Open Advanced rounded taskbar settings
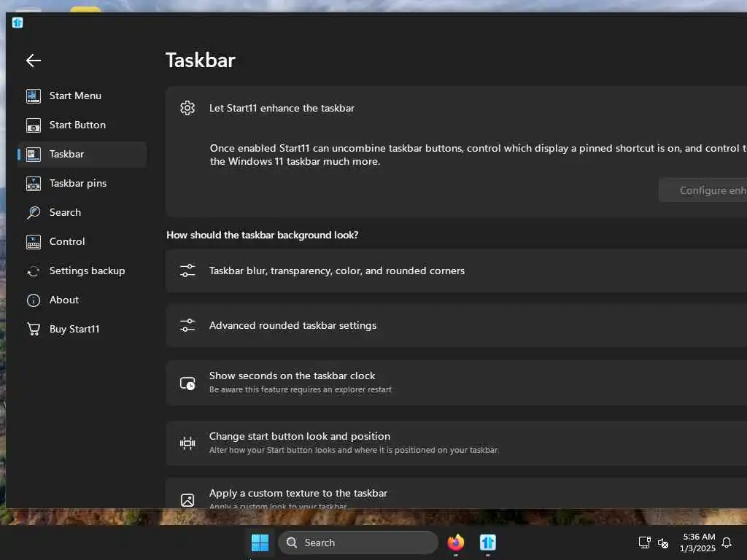The image size is (747, 560). click(456, 326)
